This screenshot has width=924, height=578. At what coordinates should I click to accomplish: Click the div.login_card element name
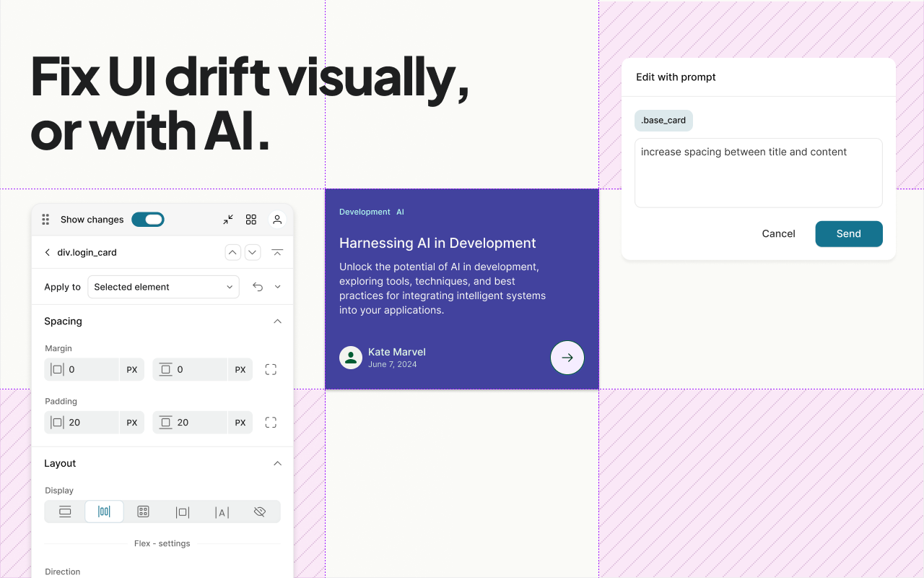click(x=87, y=253)
